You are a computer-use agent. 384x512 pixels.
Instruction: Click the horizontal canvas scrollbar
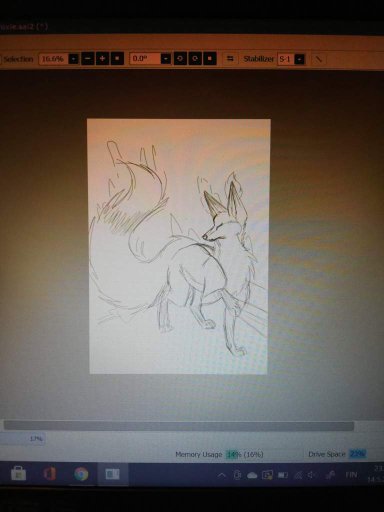click(x=179, y=426)
